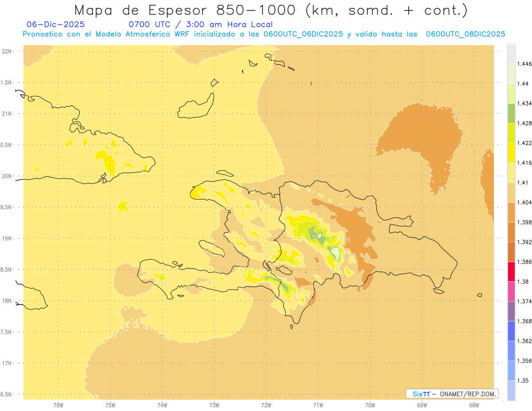Viewport: 532px width, 411px height.
Task: Click the 18N latitude label
Action: (6, 301)
